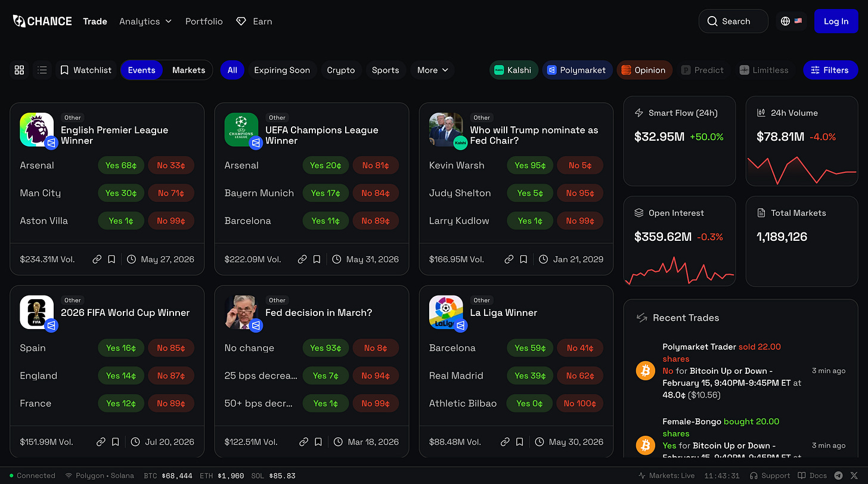The image size is (868, 484).
Task: Click the Search field
Action: point(733,21)
